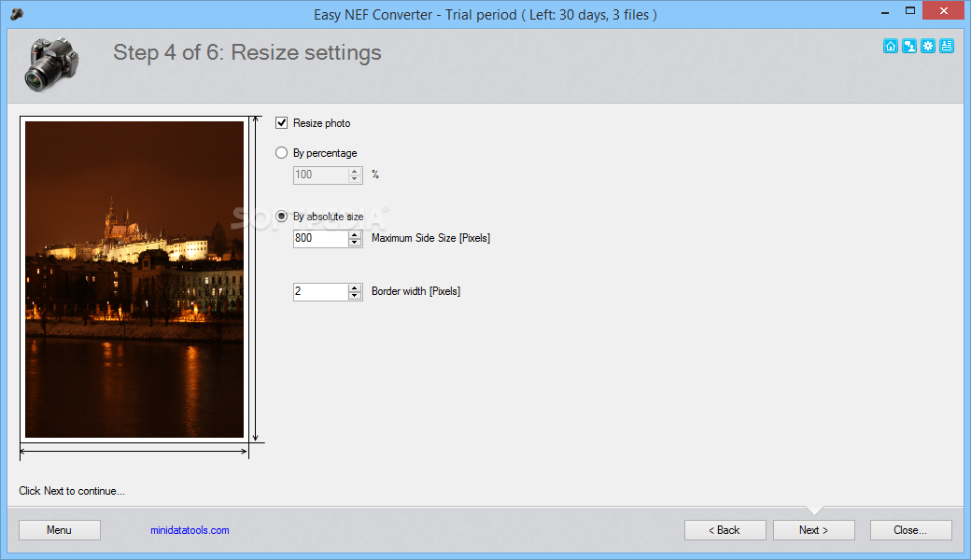Click the camera logo in header
971x560 pixels.
coord(51,63)
